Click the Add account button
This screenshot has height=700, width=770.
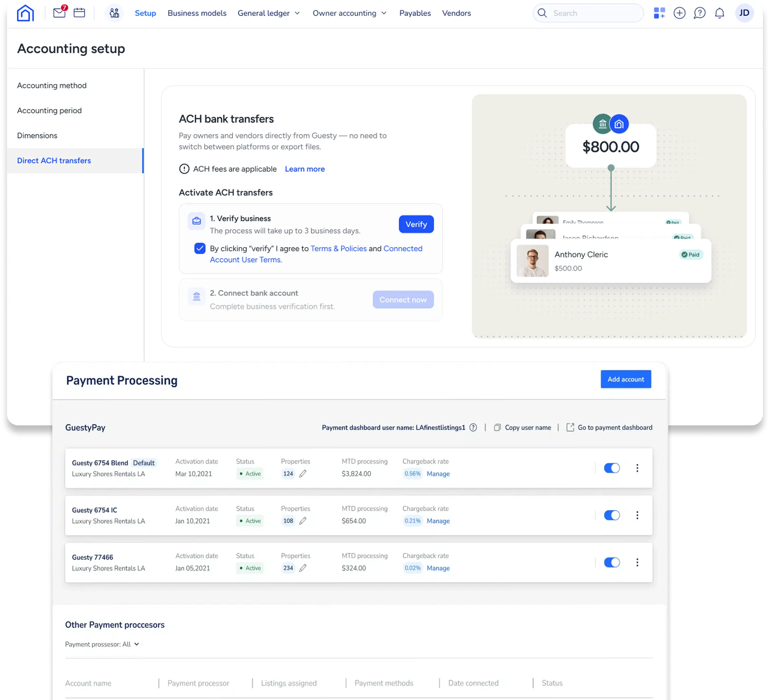[626, 379]
